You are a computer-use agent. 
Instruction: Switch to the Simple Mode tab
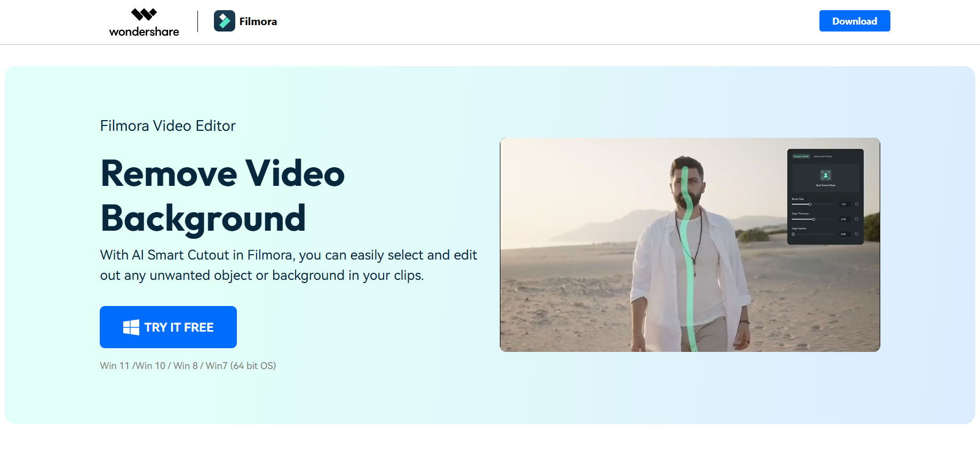coord(801,156)
